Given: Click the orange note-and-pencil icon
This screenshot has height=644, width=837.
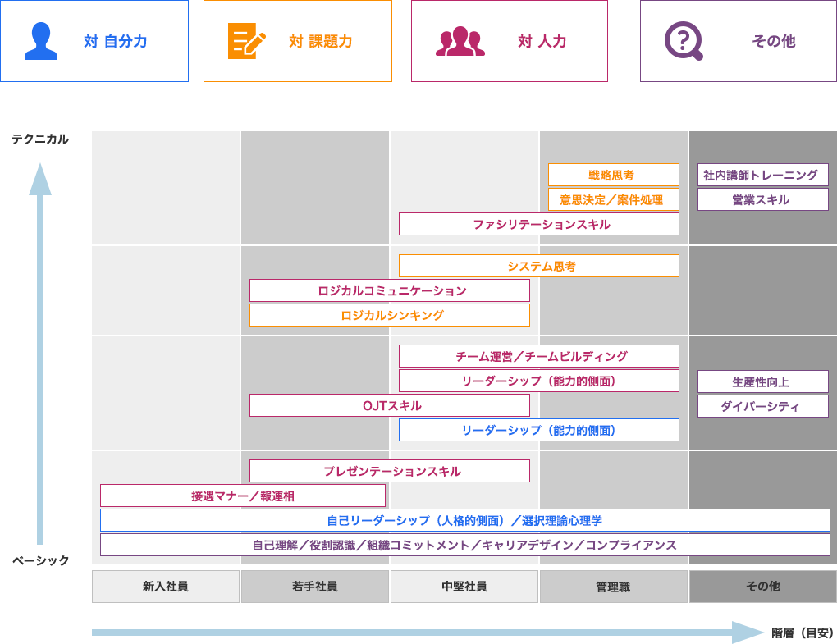Looking at the screenshot, I should [247, 41].
